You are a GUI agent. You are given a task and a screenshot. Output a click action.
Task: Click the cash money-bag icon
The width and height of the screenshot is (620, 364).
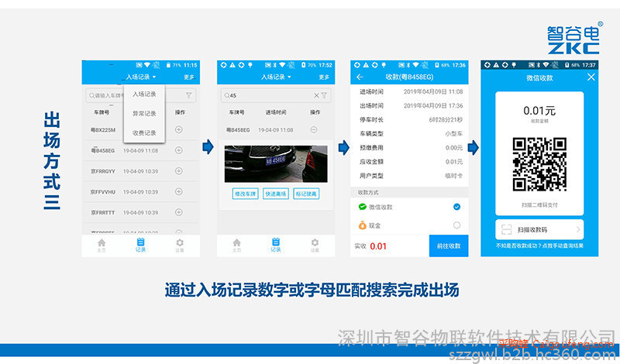point(362,225)
